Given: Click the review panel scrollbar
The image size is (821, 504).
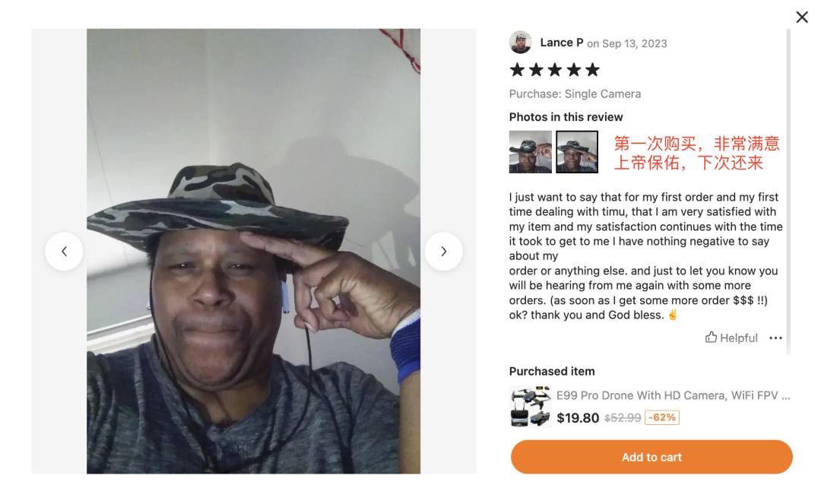Looking at the screenshot, I should pos(788,192).
